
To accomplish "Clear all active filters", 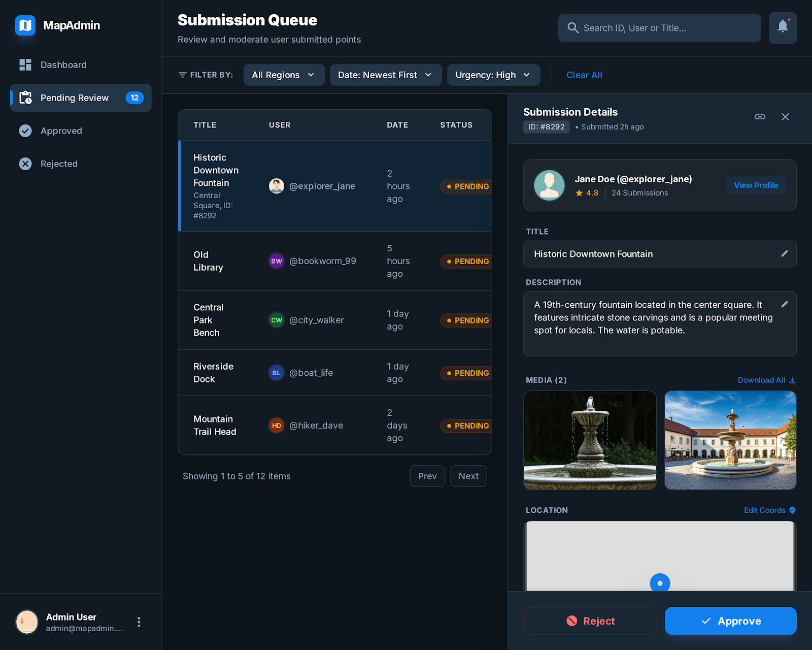I will [584, 75].
